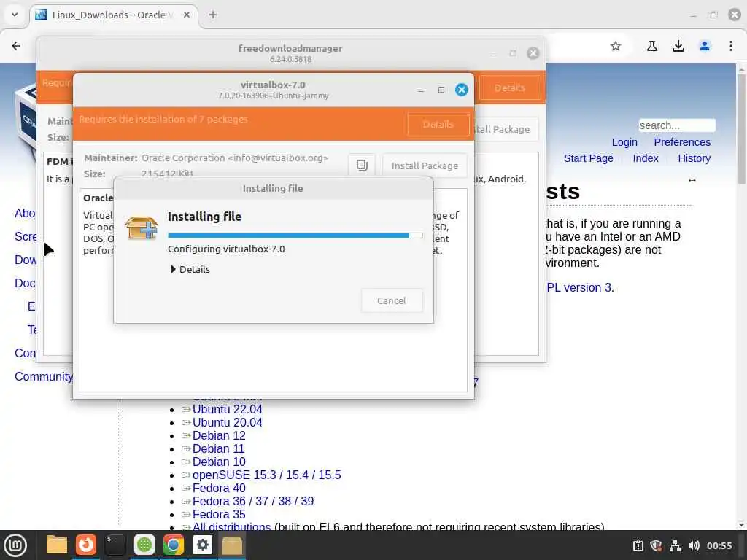
Task: Open Chrome downloads icon
Action: tap(678, 46)
